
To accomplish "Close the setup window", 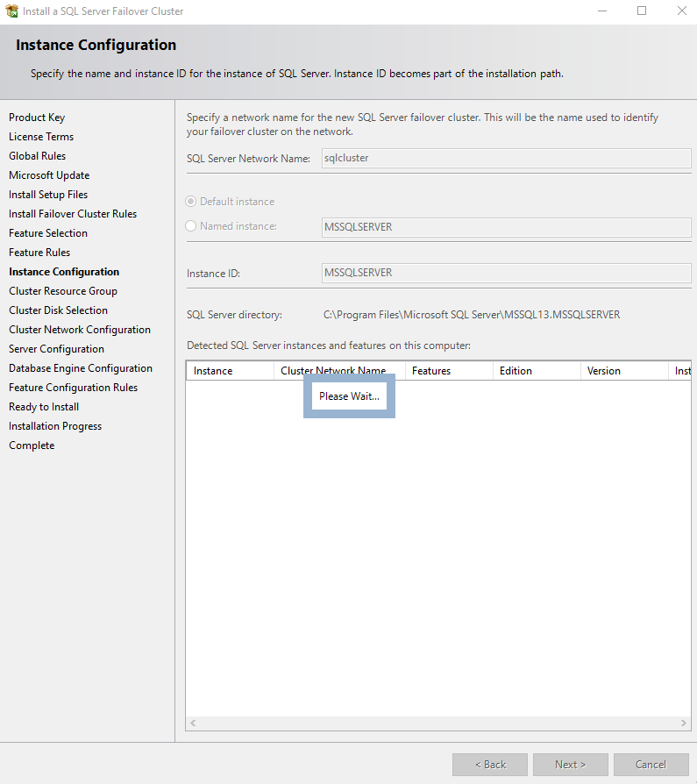I will pos(681,11).
